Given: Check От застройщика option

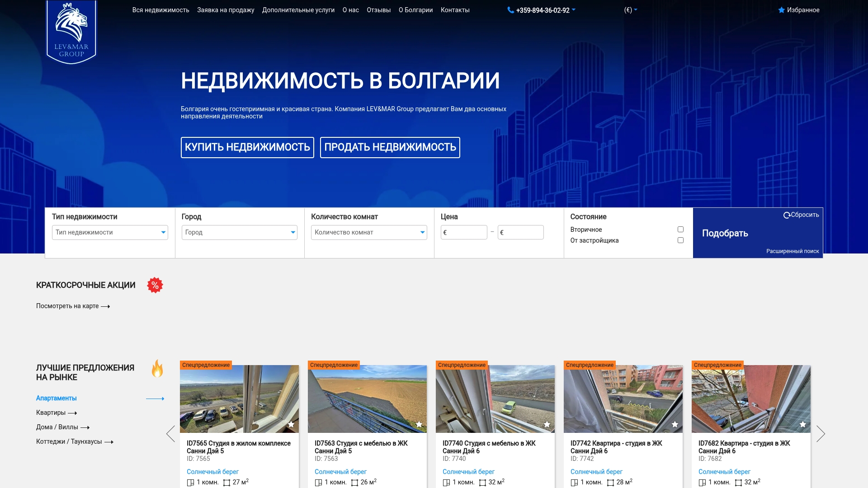Looking at the screenshot, I should coord(680,240).
